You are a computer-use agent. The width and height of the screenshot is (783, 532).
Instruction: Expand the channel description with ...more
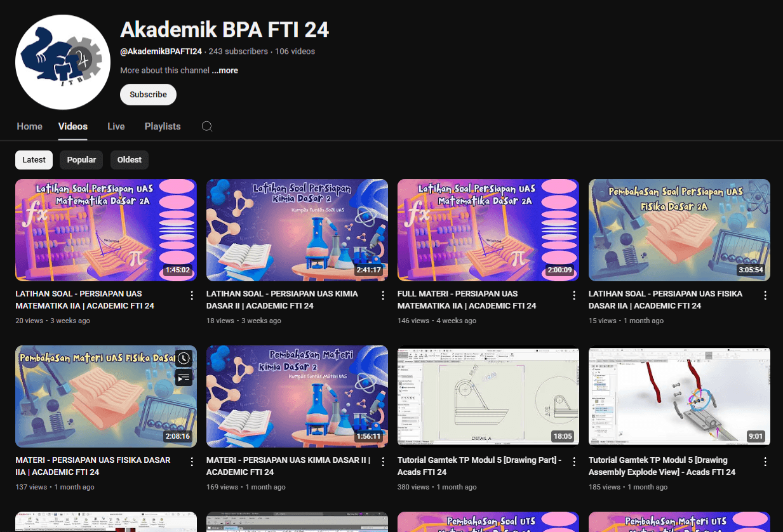(x=225, y=70)
